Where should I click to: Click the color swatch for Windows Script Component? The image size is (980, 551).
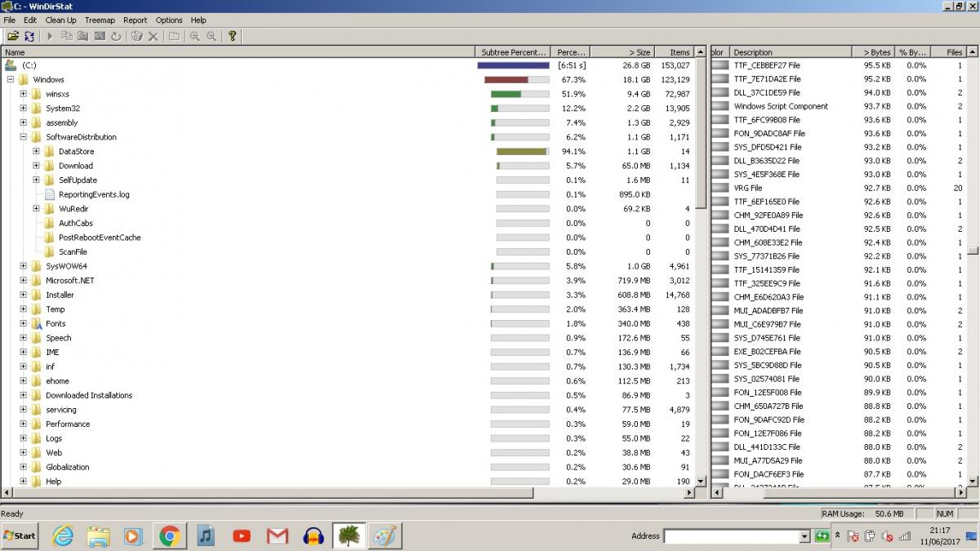(720, 106)
